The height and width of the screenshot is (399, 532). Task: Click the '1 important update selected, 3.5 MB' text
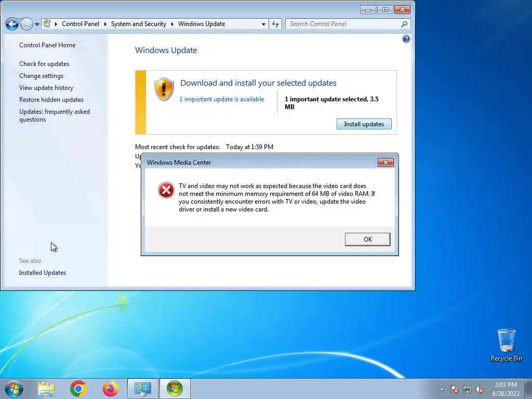click(331, 103)
